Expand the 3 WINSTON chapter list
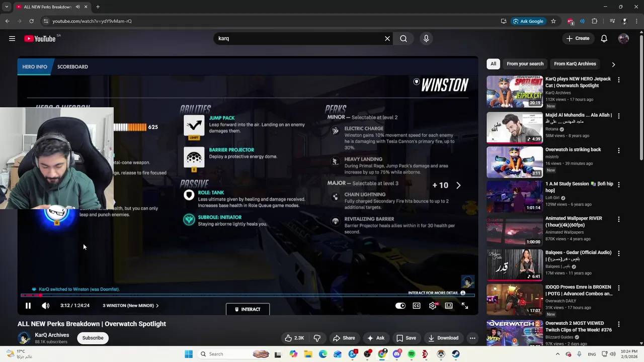This screenshot has width=644, height=362. [131, 306]
